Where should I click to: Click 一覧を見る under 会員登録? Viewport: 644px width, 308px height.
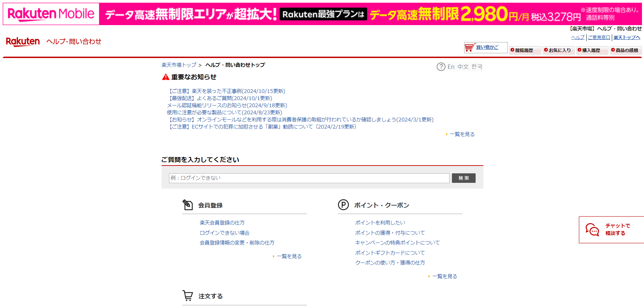coord(289,256)
